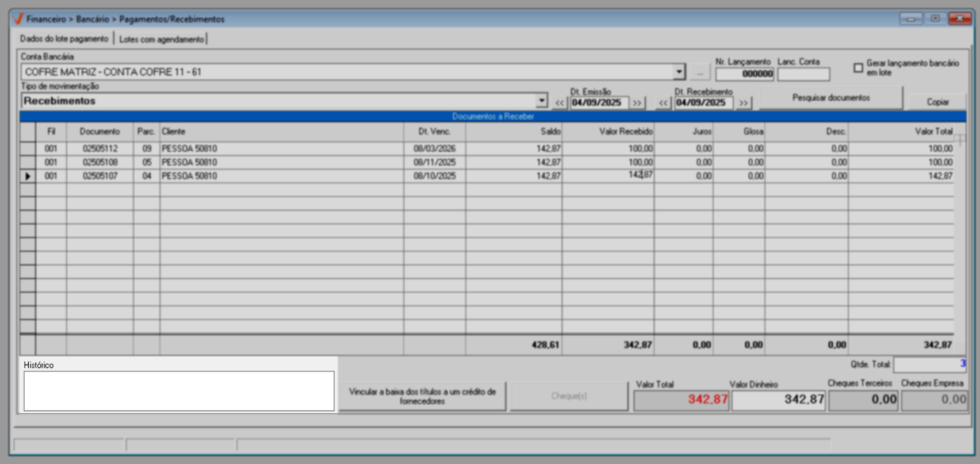Focus the Valor Dinheiro field
The width and height of the screenshot is (980, 464).
(778, 400)
